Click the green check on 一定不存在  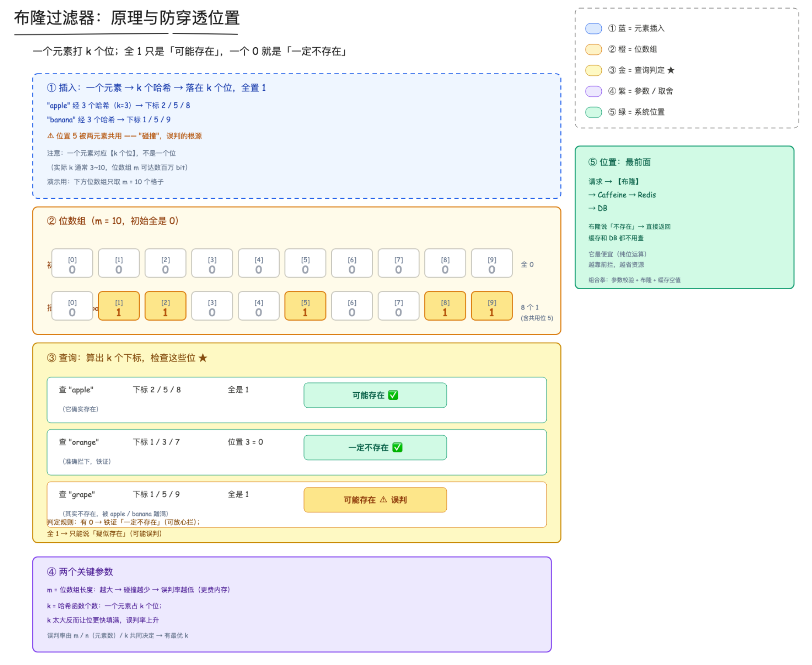pos(397,447)
